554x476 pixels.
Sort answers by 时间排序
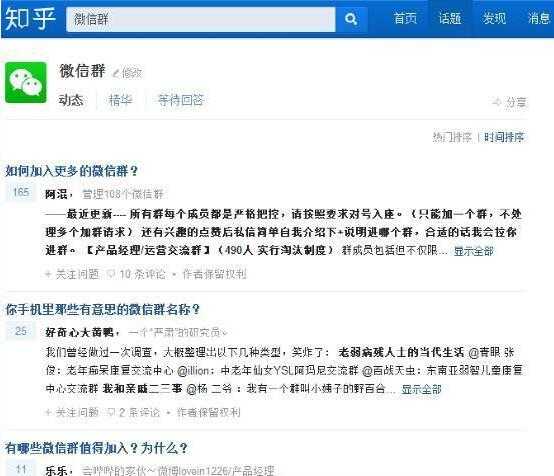(x=504, y=137)
